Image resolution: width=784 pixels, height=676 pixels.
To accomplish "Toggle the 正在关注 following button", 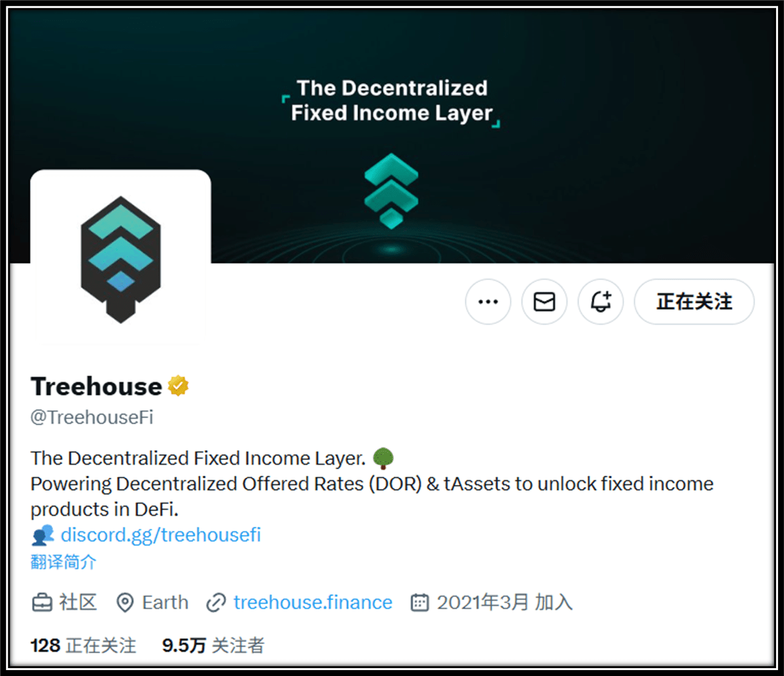I will (694, 302).
